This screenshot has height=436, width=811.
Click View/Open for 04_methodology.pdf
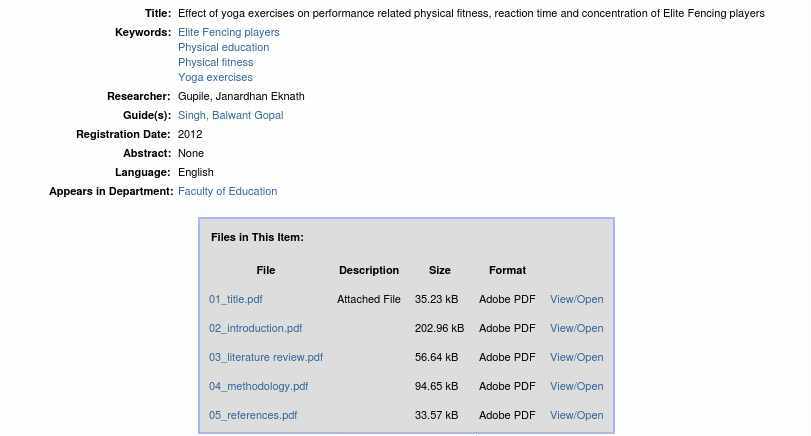tap(577, 386)
